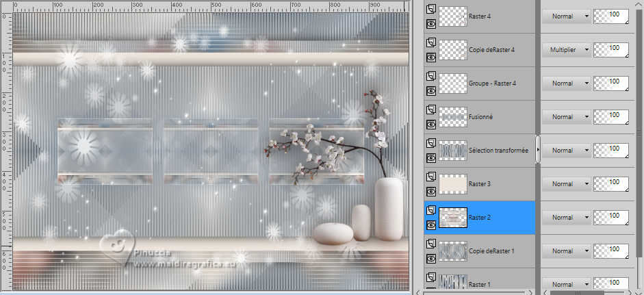Click the Copie de Raster 4 thumbnail
The height and width of the screenshot is (295, 644).
pyautogui.click(x=453, y=50)
